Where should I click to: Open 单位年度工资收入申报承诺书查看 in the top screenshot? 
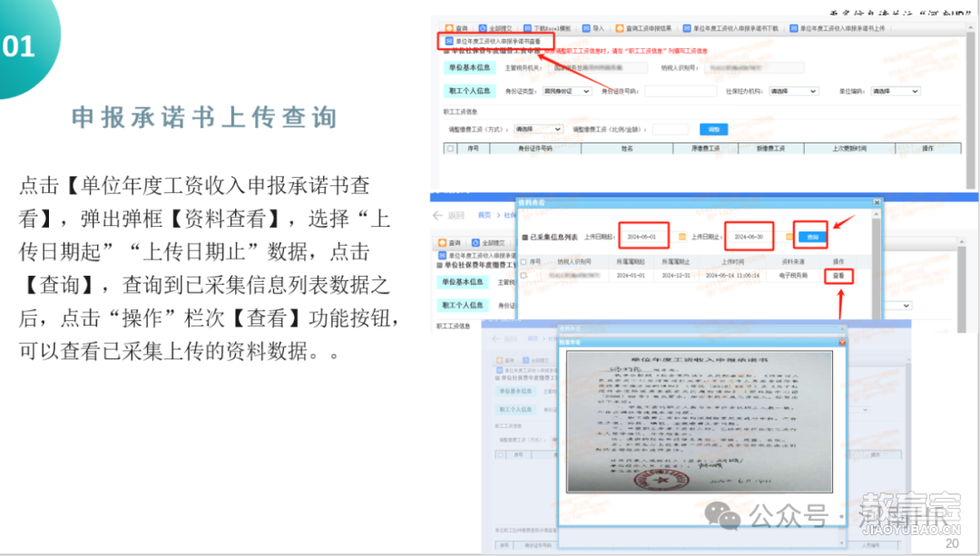pyautogui.click(x=494, y=41)
